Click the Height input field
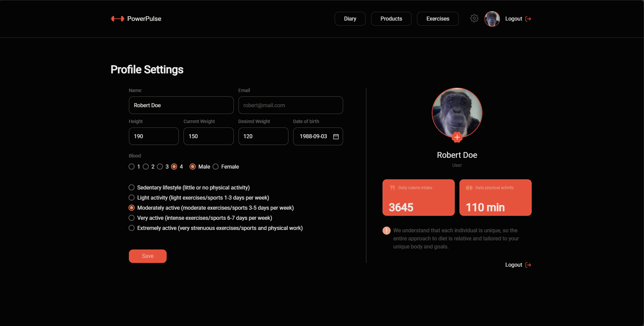 (x=154, y=136)
